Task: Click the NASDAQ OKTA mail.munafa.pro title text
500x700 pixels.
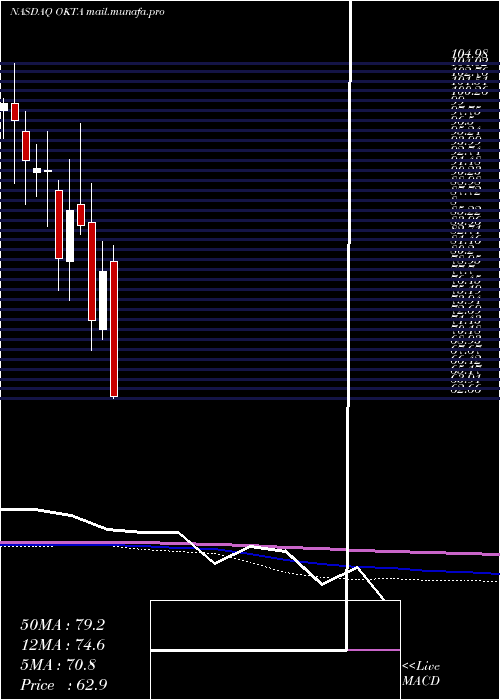Action: tap(87, 12)
